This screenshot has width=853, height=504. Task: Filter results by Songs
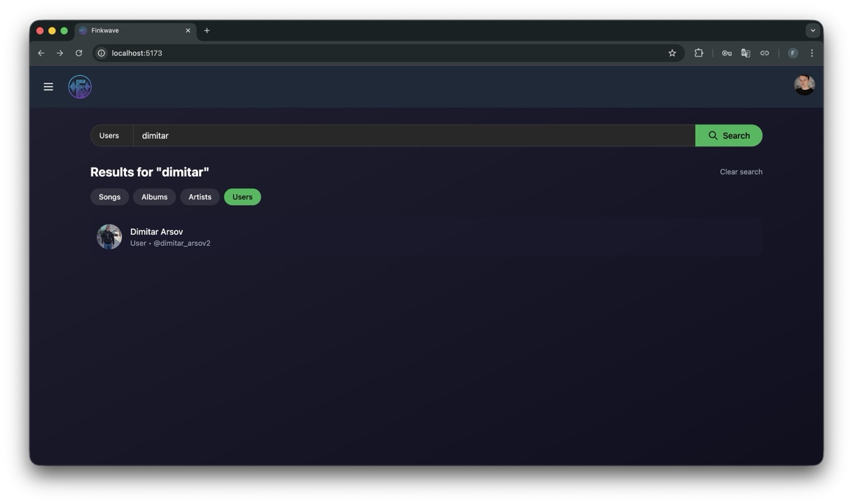click(x=109, y=197)
